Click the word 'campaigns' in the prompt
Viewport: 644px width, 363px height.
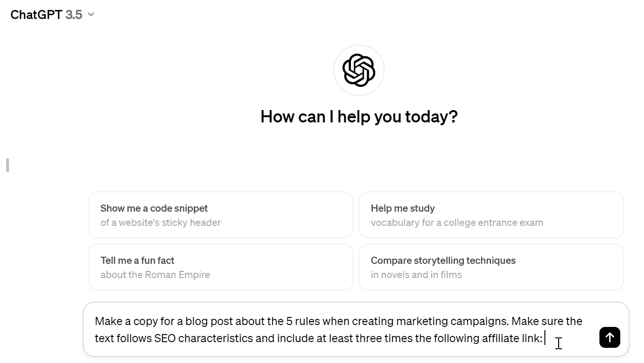484,321
